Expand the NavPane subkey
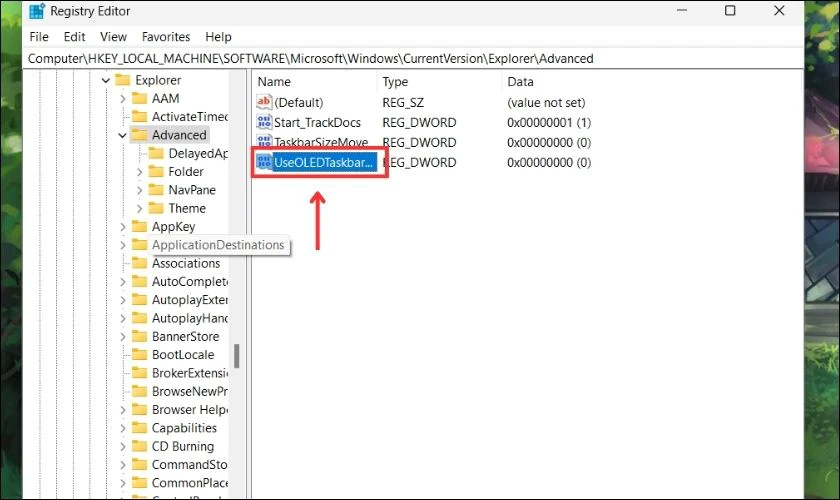840x500 pixels. click(139, 190)
